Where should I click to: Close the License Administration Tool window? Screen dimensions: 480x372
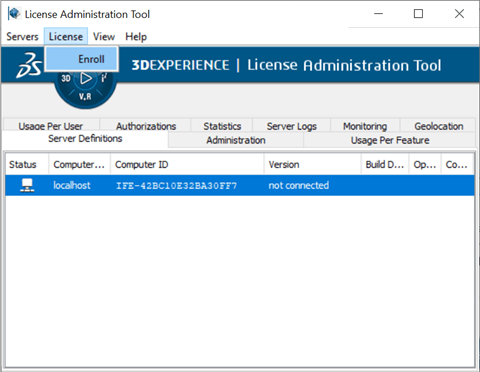459,14
